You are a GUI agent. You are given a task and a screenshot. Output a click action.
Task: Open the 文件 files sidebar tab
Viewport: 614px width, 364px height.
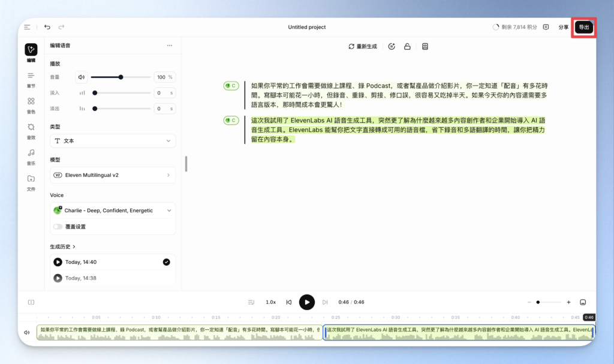pos(31,183)
